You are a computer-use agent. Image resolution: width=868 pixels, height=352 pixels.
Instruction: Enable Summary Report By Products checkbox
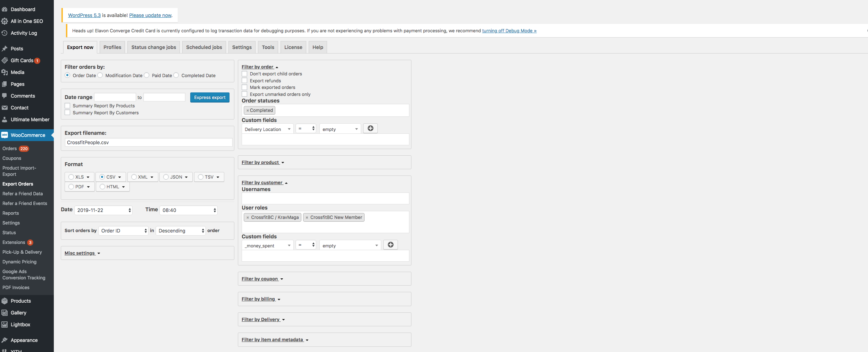pos(67,106)
